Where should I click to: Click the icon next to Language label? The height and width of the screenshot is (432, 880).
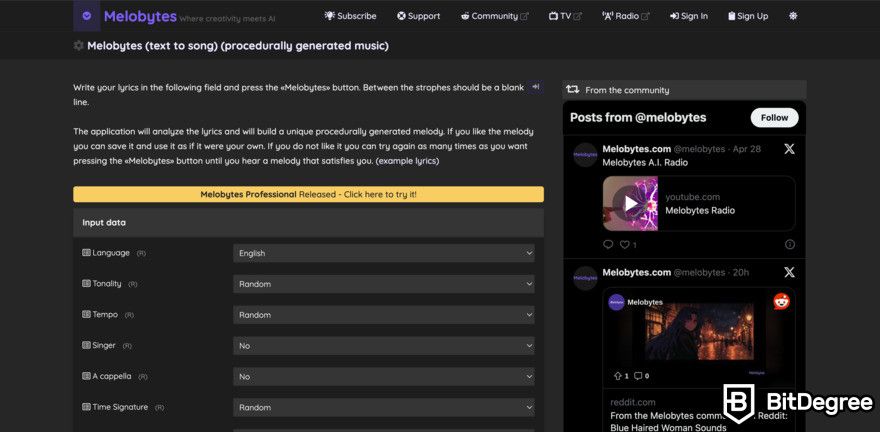(86, 253)
